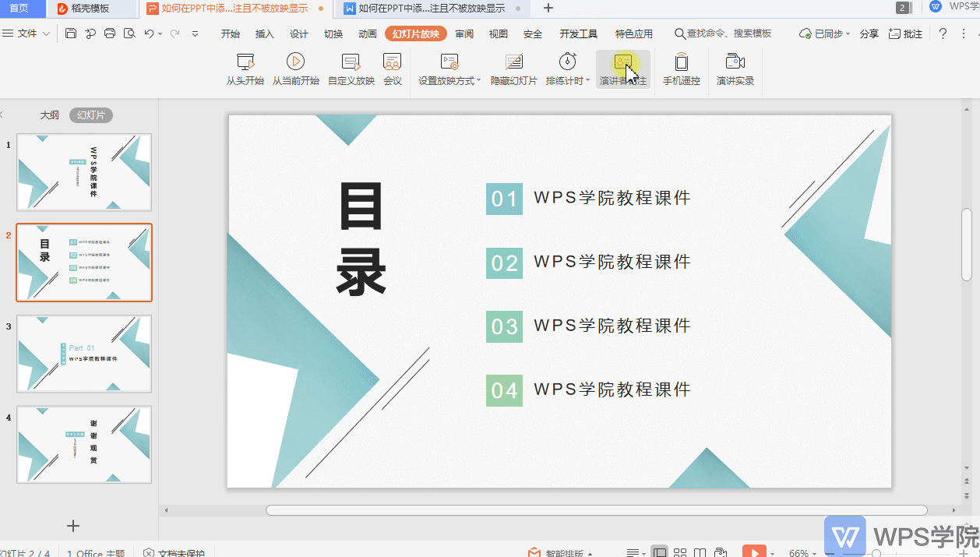Toggle normal view in status bar
980x557 pixels.
660,553
